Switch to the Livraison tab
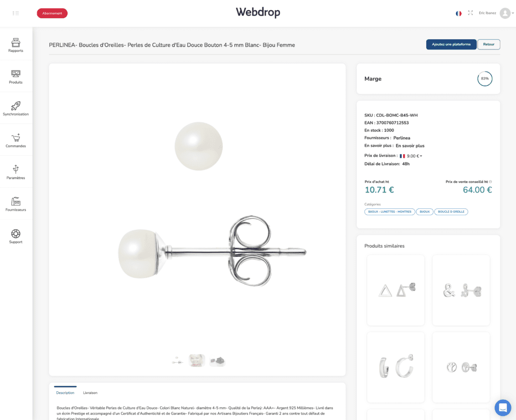 [90, 393]
